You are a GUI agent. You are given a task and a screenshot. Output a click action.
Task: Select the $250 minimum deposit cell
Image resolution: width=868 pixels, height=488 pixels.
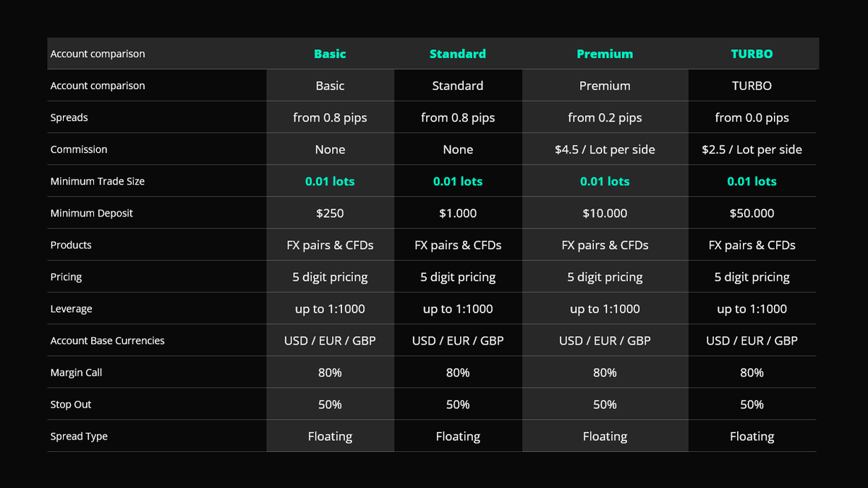pyautogui.click(x=330, y=213)
